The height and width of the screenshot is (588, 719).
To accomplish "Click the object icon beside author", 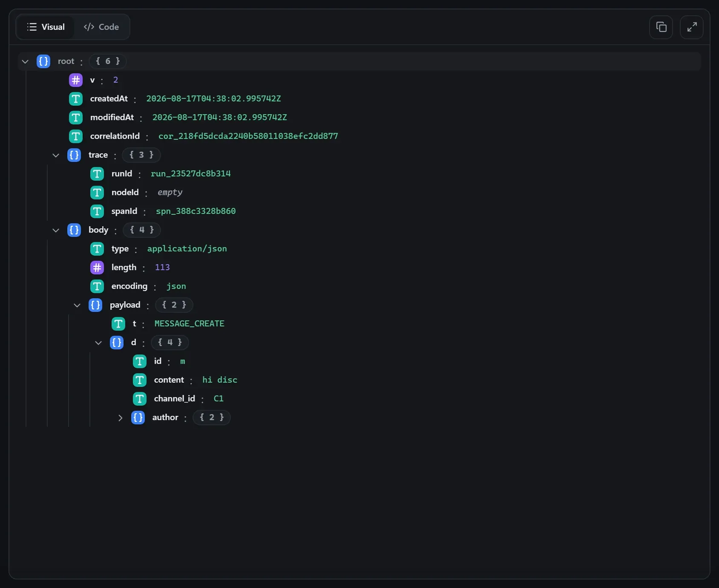I will pos(138,418).
